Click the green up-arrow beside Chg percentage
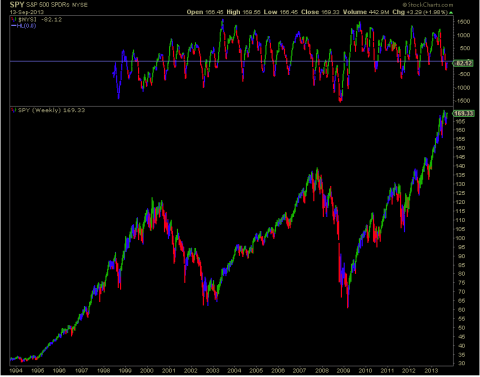This screenshot has width=480, height=377. pos(451,12)
